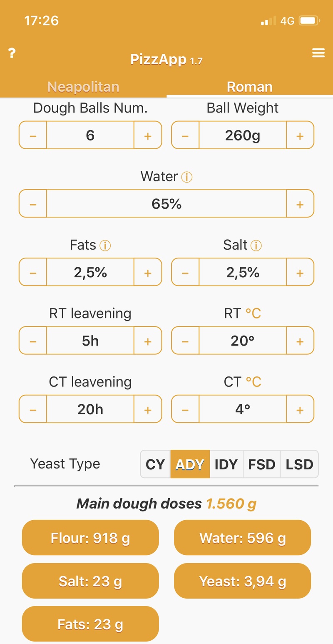Tap the Salt info icon
333x644 pixels.
(x=256, y=246)
